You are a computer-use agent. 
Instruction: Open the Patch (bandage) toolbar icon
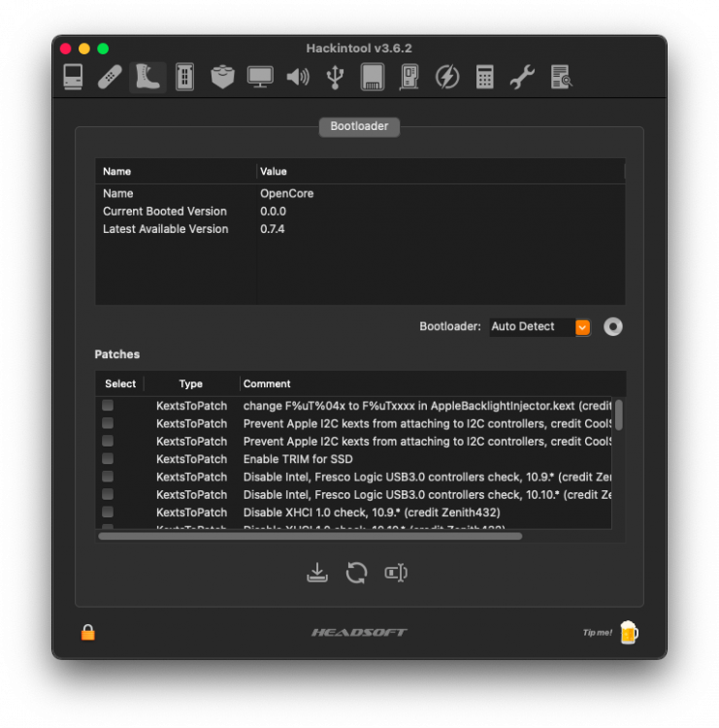[110, 77]
